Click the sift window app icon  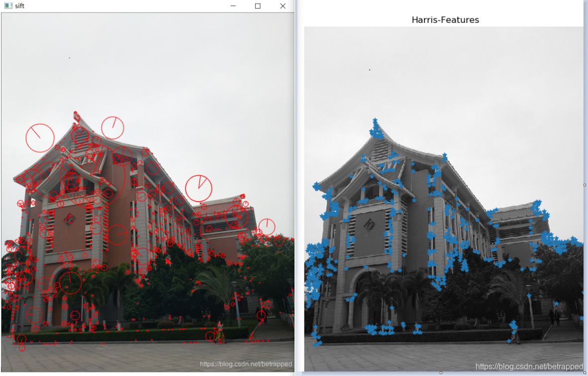8,5
